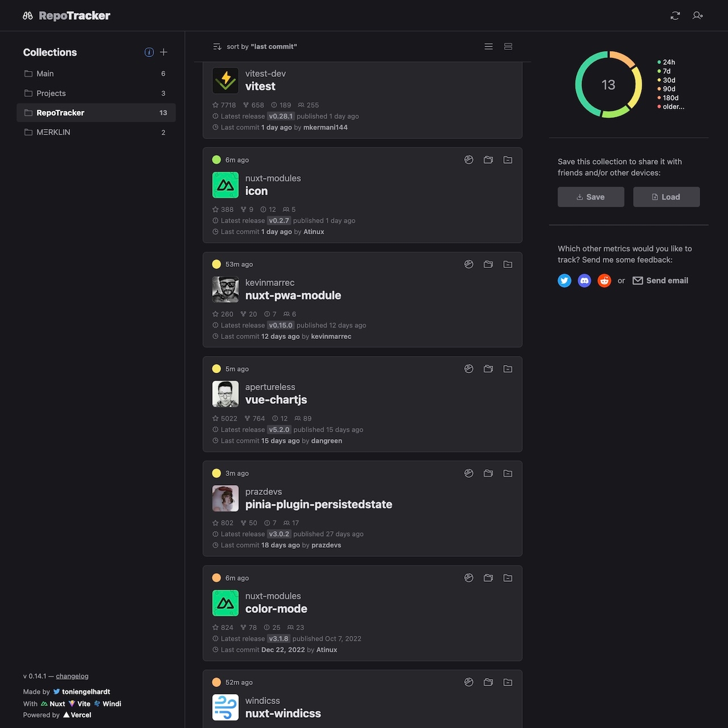Open the vue-chartjs repository title

coord(276,400)
